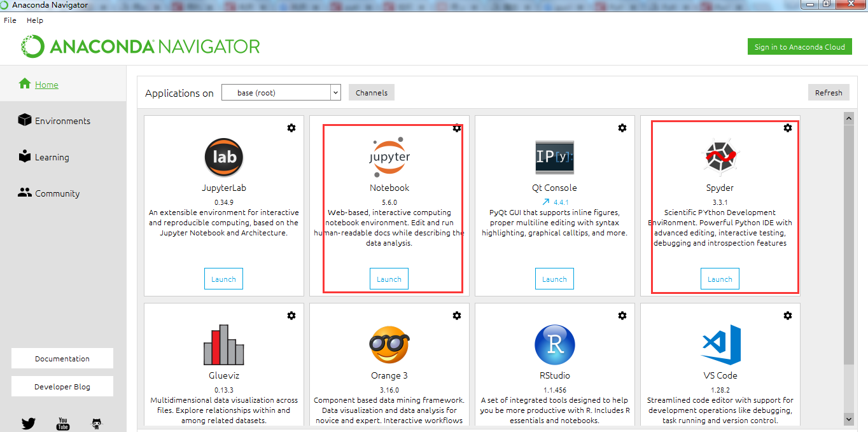Viewport: 868px width, 432px height.
Task: Open the Developer Blog button
Action: 62,386
